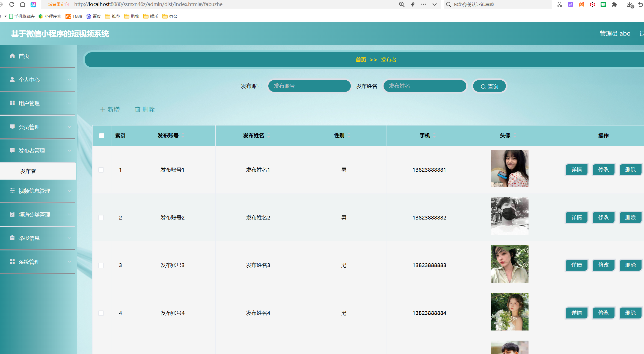Check the checkbox for row 发布账号4
The height and width of the screenshot is (354, 644).
(101, 313)
